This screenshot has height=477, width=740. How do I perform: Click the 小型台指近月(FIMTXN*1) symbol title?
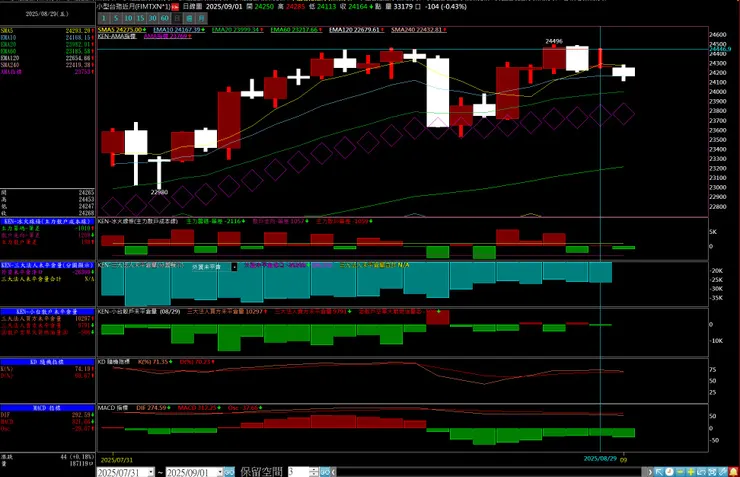click(134, 7)
